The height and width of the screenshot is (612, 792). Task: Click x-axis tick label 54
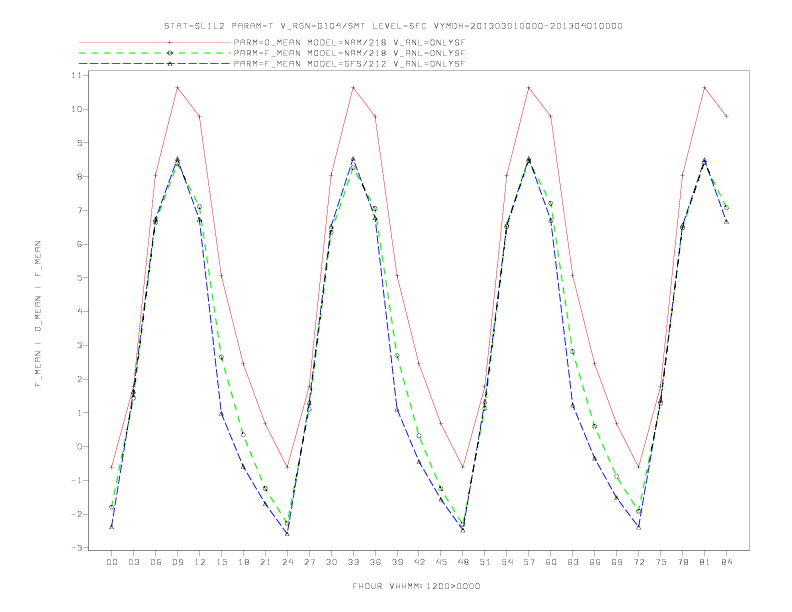507,562
